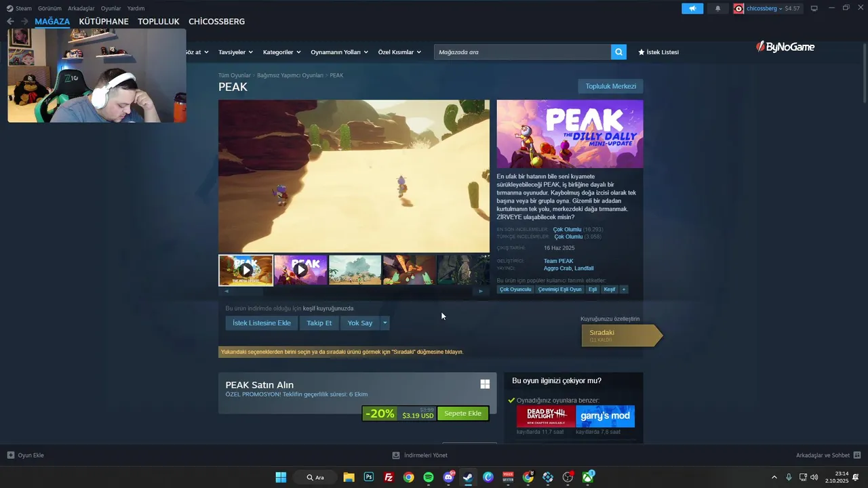This screenshot has width=868, height=488.
Task: Click the microphone icon in system tray
Action: [x=789, y=477]
